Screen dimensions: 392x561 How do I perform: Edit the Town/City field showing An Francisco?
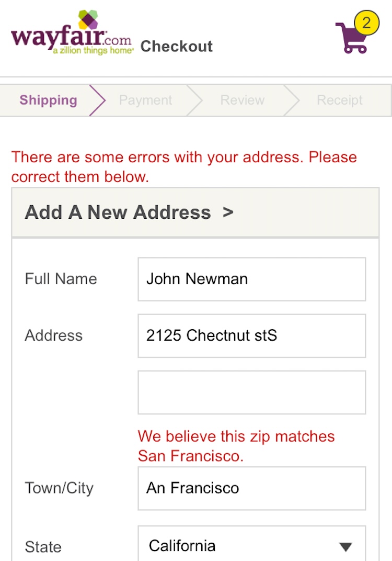251,488
